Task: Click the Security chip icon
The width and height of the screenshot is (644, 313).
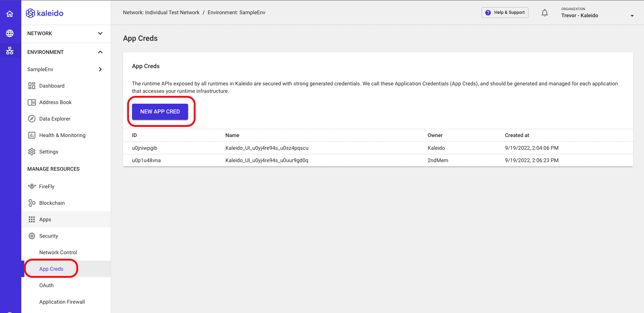Action: (32, 236)
